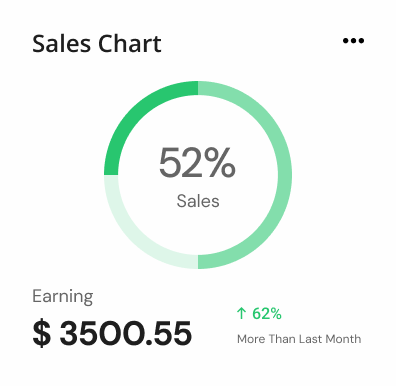Viewport: 396px width, 386px height.
Task: Click the word Chart in the heading
Action: [130, 44]
